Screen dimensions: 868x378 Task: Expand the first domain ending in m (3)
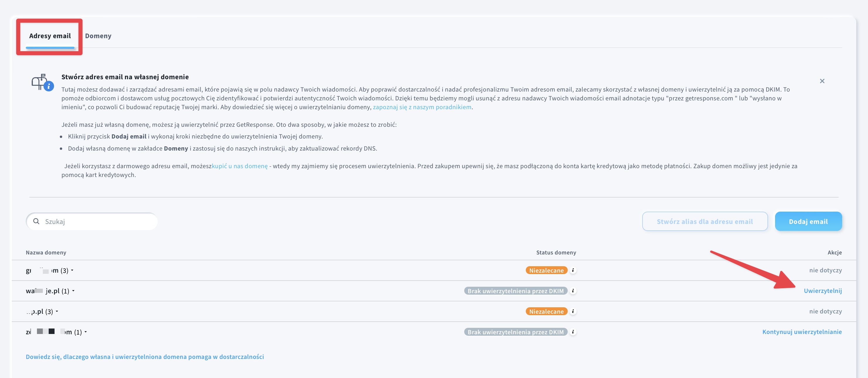pyautogui.click(x=72, y=270)
